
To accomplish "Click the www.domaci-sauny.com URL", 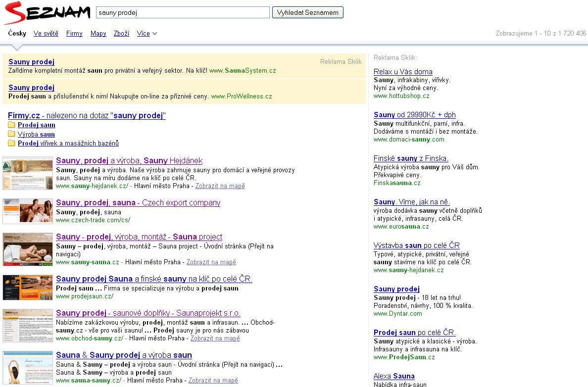I will pos(409,140).
